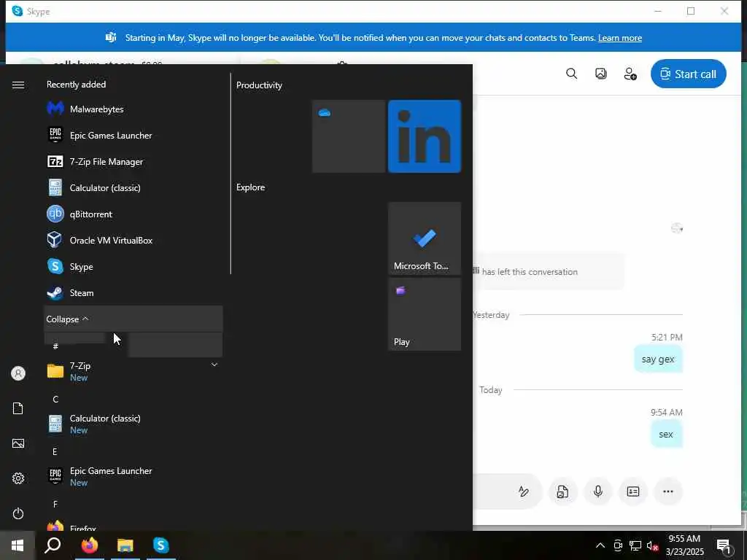This screenshot has width=747, height=560.
Task: Open Firefox from the taskbar
Action: [90, 545]
